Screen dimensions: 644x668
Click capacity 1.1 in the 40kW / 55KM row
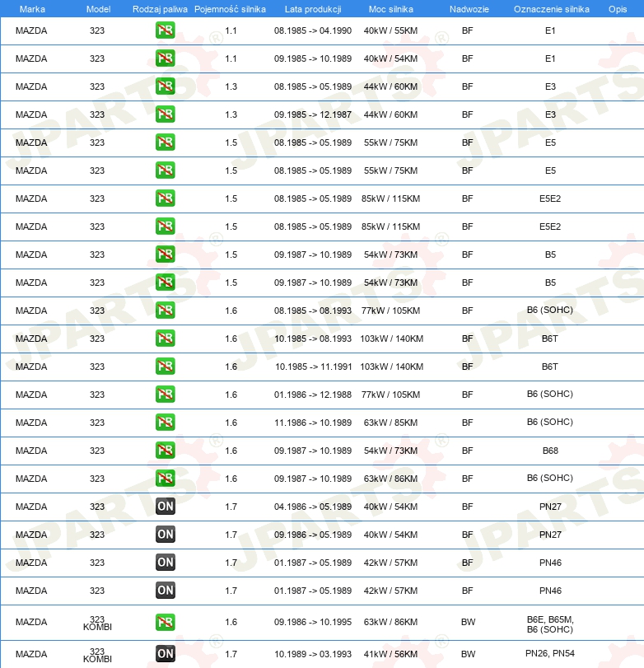coord(231,30)
